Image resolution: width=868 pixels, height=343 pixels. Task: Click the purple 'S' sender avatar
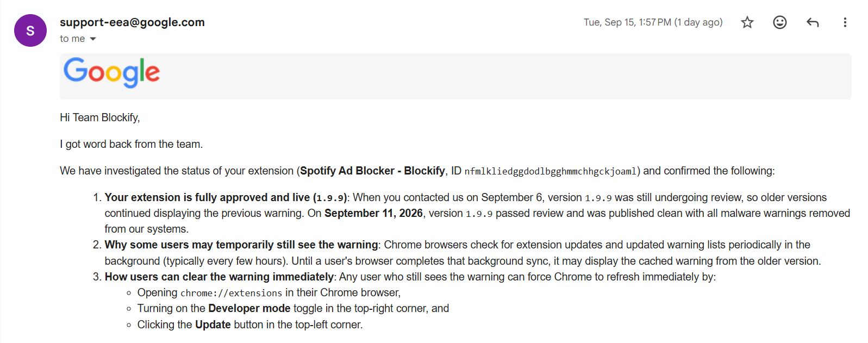pos(30,30)
